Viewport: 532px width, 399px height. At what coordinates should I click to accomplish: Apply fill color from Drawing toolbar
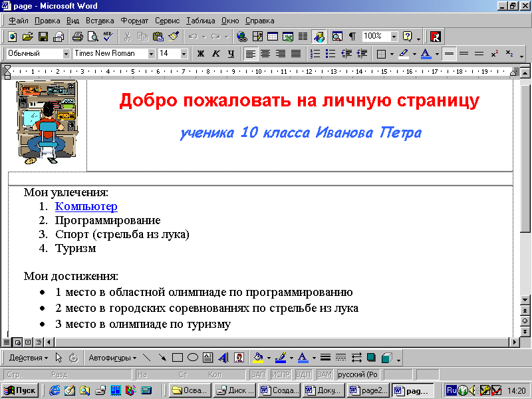[x=258, y=358]
